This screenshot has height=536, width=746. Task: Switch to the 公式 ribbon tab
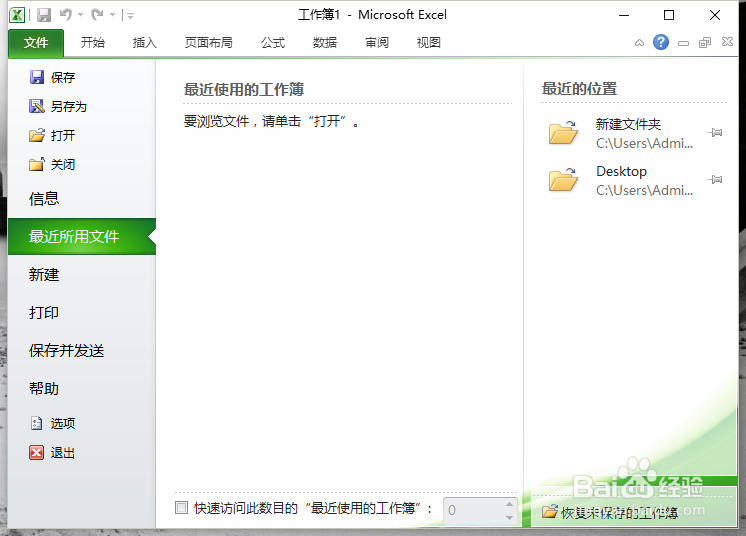(x=273, y=43)
